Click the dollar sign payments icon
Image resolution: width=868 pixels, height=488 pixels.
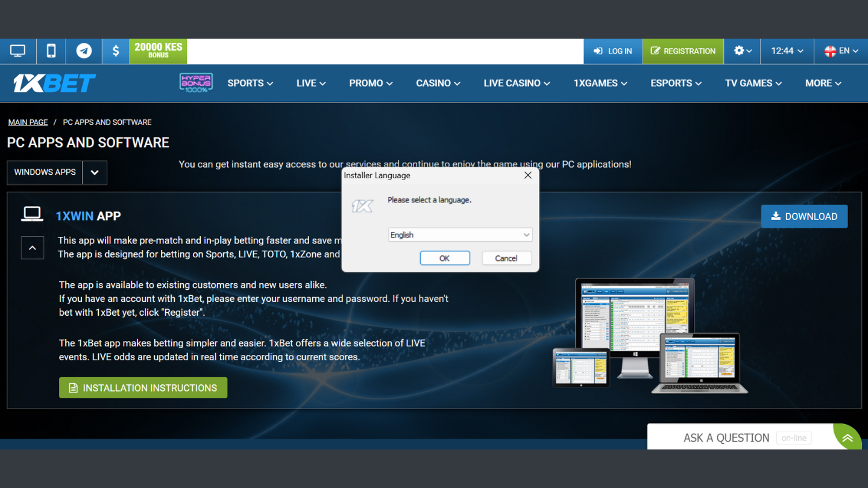pyautogui.click(x=116, y=51)
